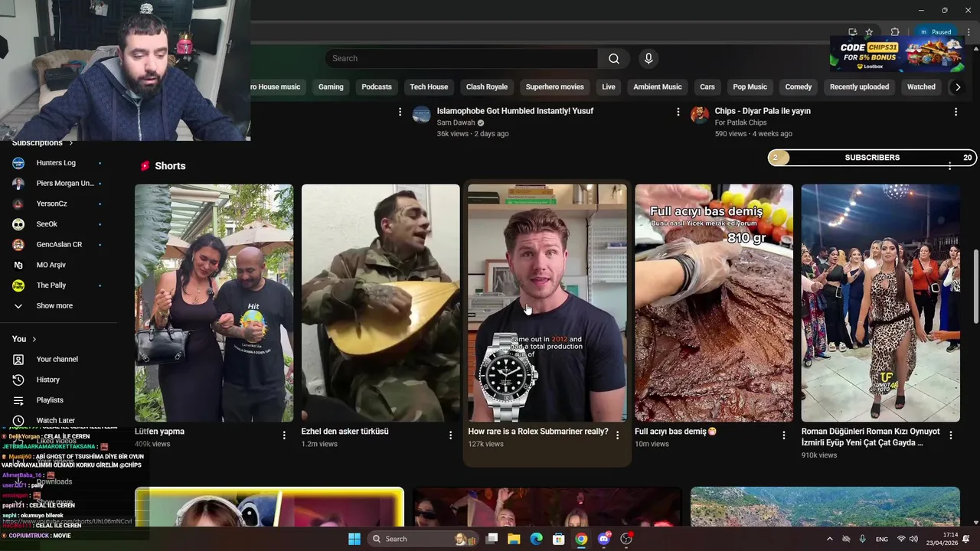Open options for Full acıyı bas demiş
Screen dimensions: 980x551
(783, 435)
